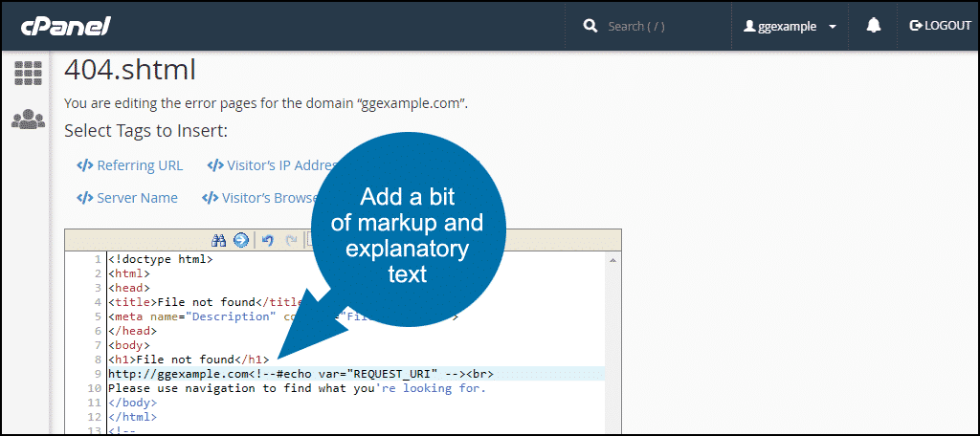Insert the Server Name tag
Screen dimensions: 980x436
pyautogui.click(x=127, y=198)
